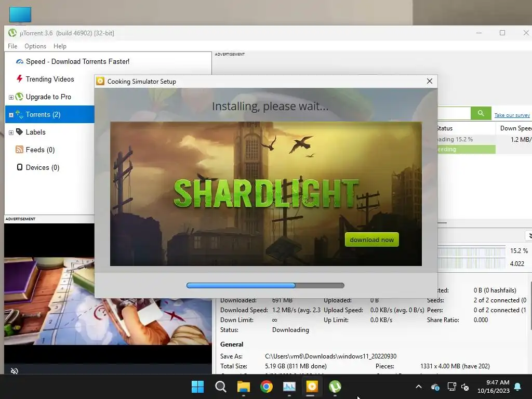532x399 pixels.
Task: Open File Explorer from the taskbar
Action: [x=243, y=387]
